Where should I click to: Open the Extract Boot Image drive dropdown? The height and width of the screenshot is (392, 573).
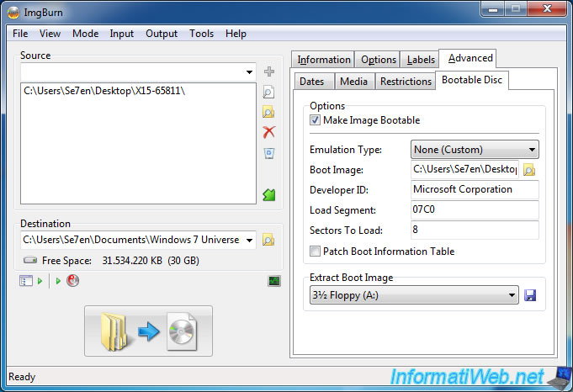pos(415,294)
